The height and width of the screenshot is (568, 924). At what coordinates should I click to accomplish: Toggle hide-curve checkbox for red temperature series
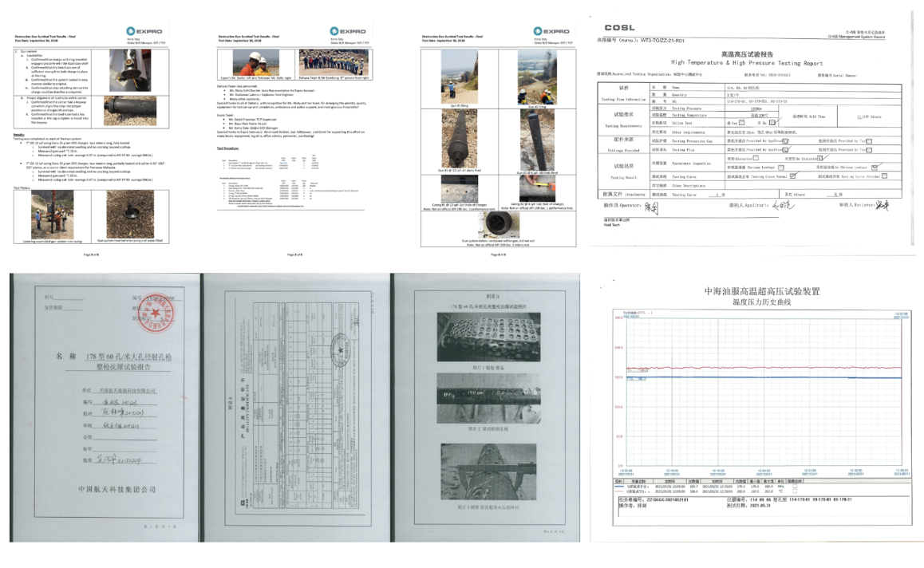pyautogui.click(x=795, y=491)
